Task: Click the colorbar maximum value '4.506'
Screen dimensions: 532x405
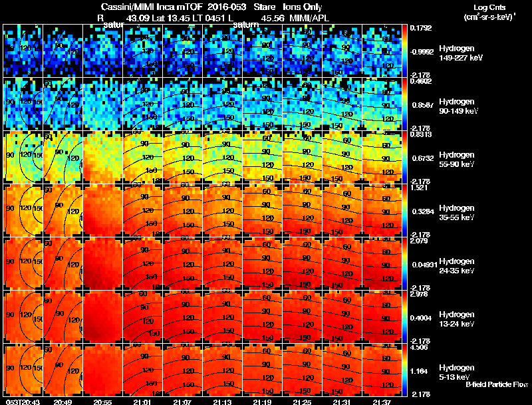Action: [x=419, y=347]
